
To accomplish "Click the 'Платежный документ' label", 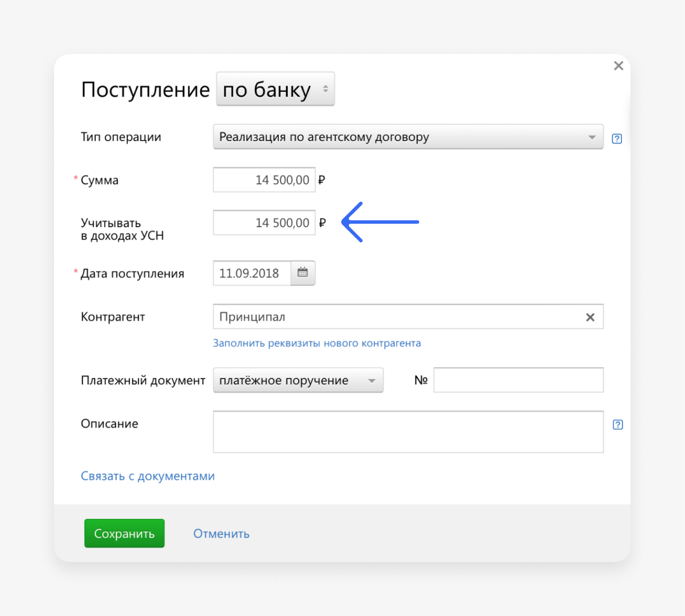I will coord(143,380).
